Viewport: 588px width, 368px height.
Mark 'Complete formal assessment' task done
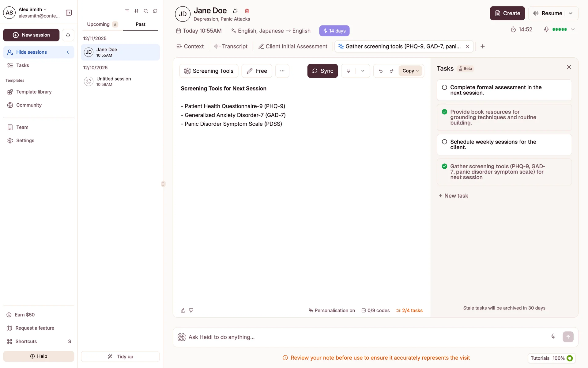(444, 87)
